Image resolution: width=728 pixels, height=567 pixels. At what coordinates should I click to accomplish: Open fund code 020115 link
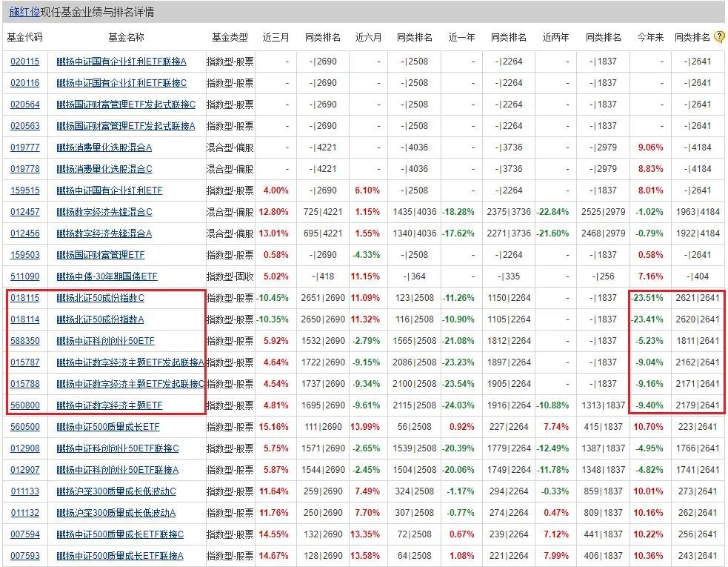click(x=25, y=62)
